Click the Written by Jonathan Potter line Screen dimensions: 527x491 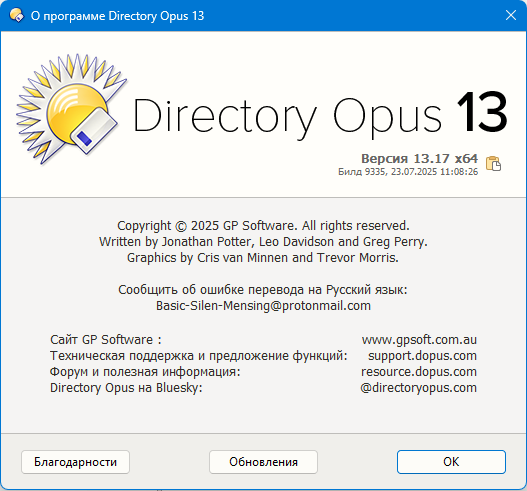(263, 242)
